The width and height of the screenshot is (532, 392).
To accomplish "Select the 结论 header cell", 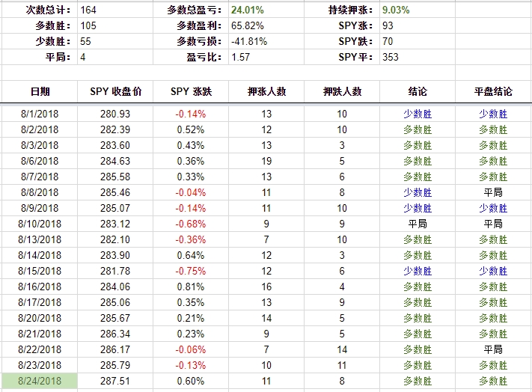I will coord(418,91).
